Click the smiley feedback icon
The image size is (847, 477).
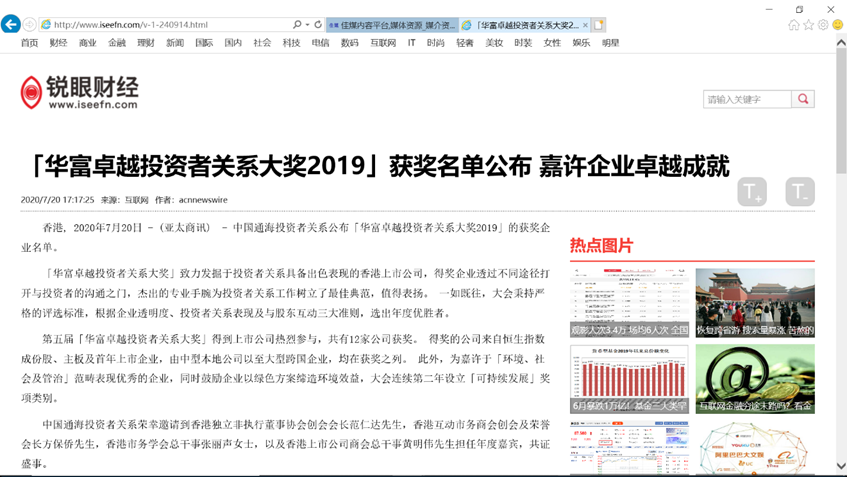[838, 24]
